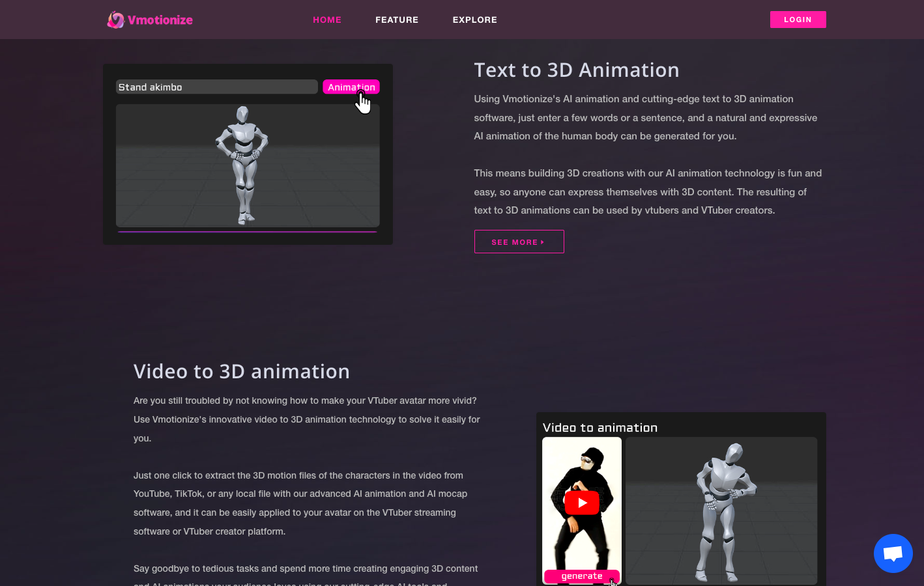The height and width of the screenshot is (586, 924).
Task: Click the Stand akimbo text field
Action: tap(217, 87)
